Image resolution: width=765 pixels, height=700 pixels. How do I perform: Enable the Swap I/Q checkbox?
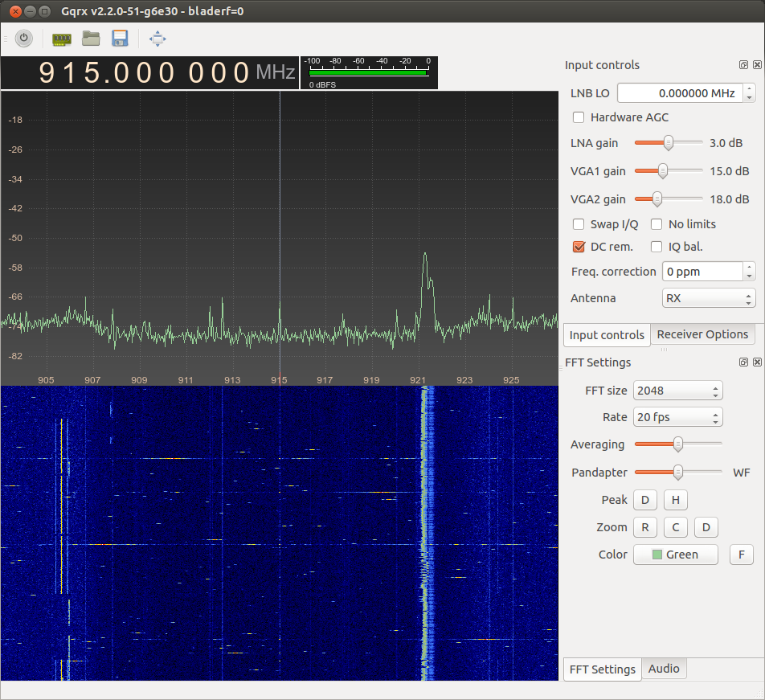[x=579, y=224]
